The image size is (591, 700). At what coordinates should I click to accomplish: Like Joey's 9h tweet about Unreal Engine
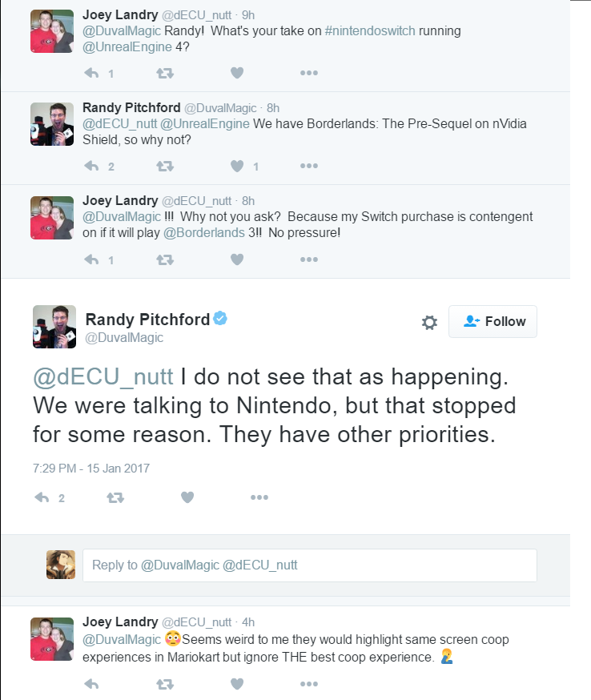pyautogui.click(x=237, y=73)
